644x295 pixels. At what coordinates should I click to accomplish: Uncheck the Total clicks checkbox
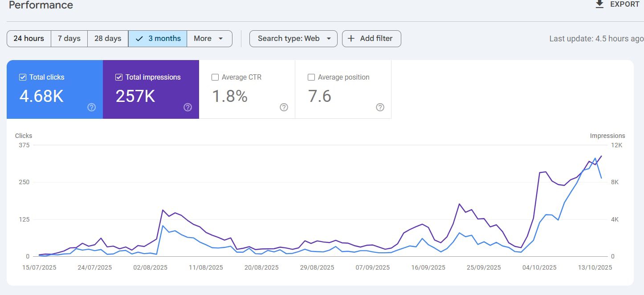coord(22,77)
